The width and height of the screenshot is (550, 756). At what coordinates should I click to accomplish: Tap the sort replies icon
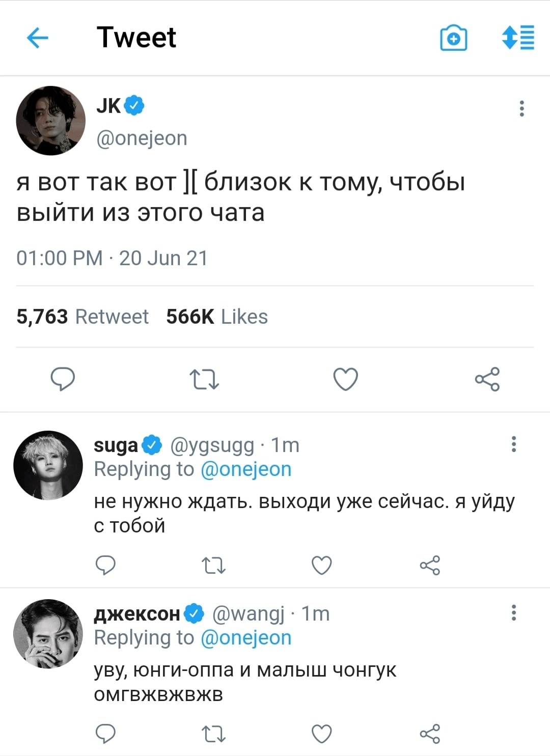(x=518, y=38)
